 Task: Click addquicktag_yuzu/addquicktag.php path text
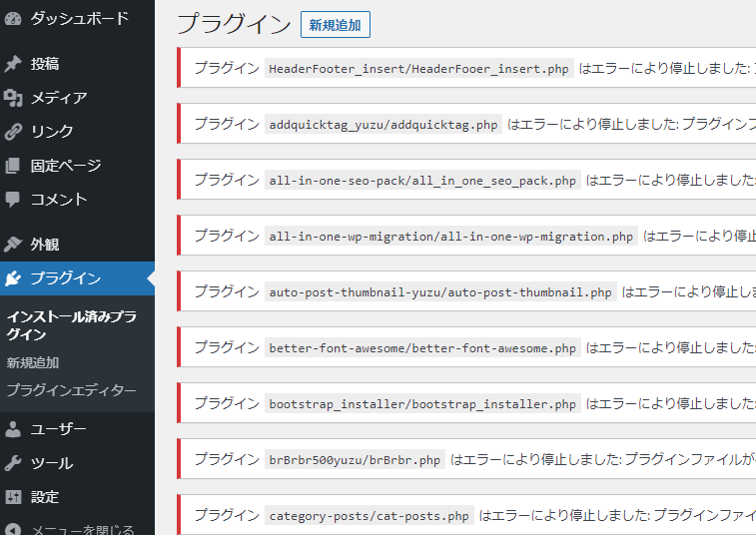tap(383, 125)
